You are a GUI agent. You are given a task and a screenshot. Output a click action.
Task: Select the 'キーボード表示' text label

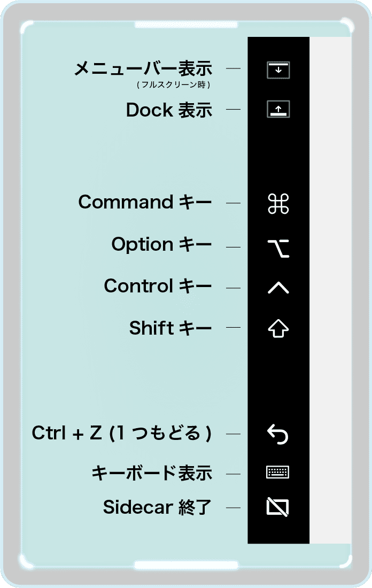[x=152, y=473]
